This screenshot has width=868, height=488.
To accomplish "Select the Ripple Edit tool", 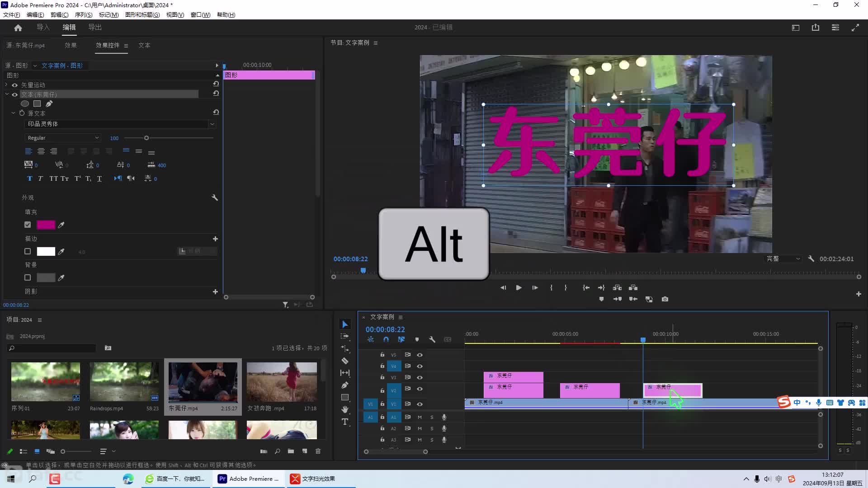I will 345,348.
